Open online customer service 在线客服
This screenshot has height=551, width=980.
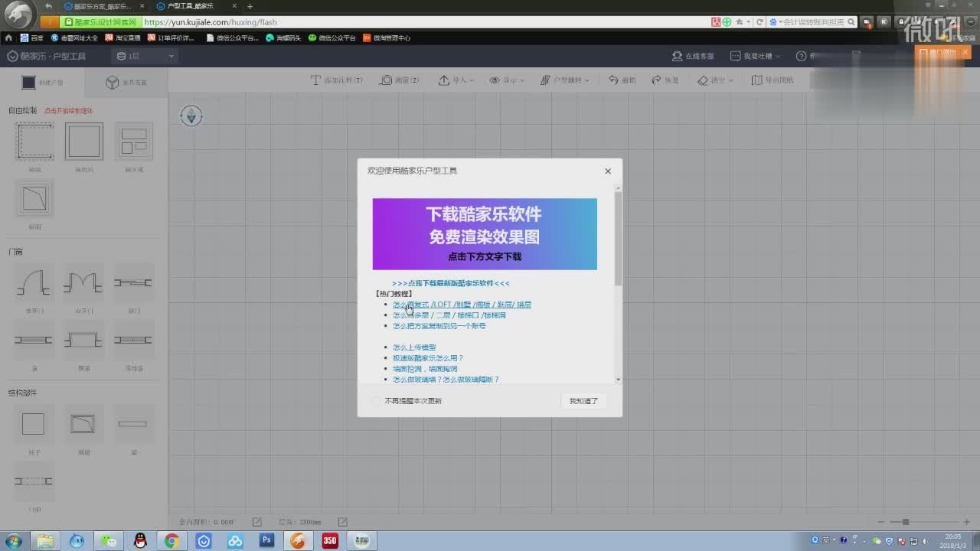(x=693, y=56)
